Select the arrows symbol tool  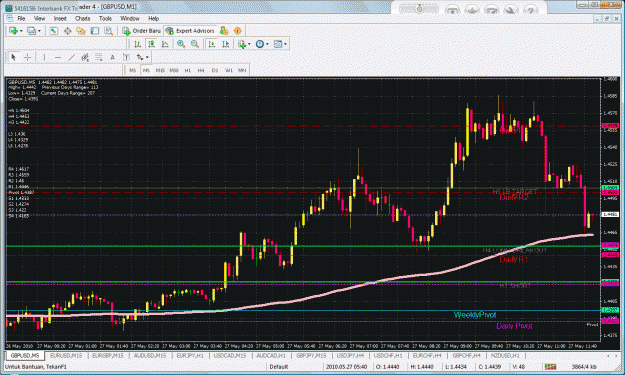tap(140, 57)
